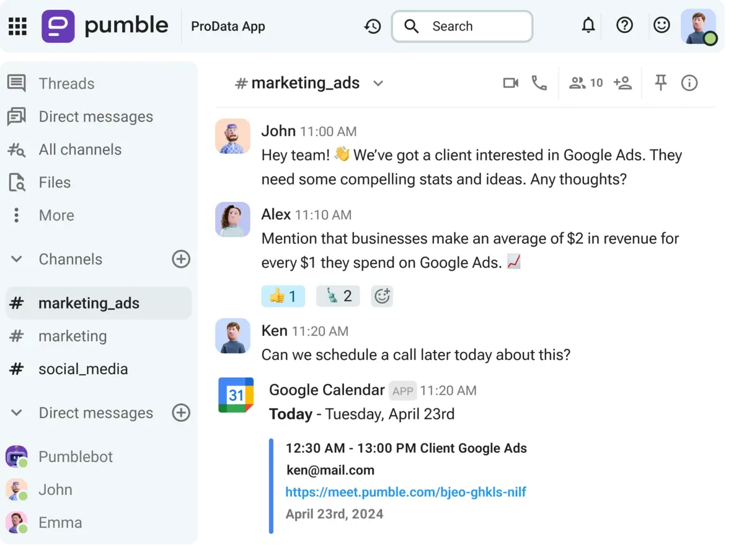Screen dimensions: 744x560
Task: Start a video call in channel
Action: click(x=511, y=83)
